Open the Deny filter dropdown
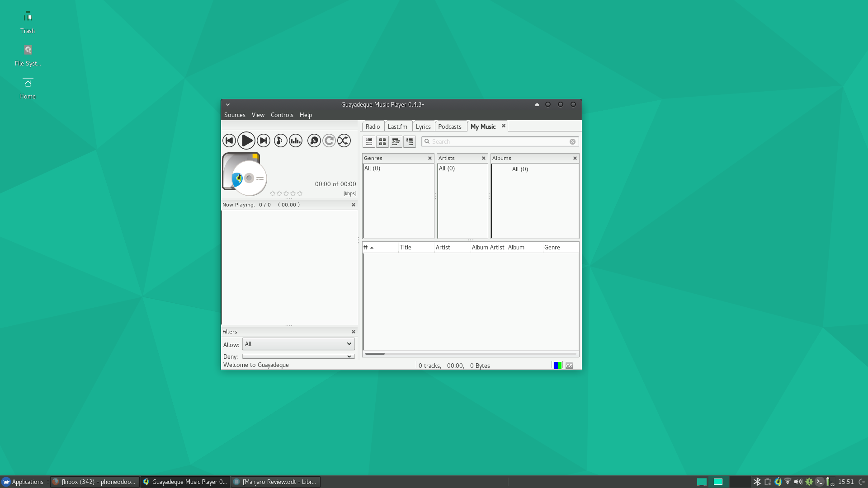The height and width of the screenshot is (488, 868). click(298, 357)
